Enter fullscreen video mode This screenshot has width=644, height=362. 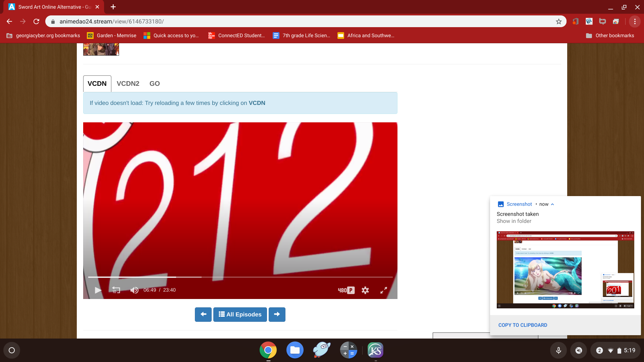click(x=384, y=290)
